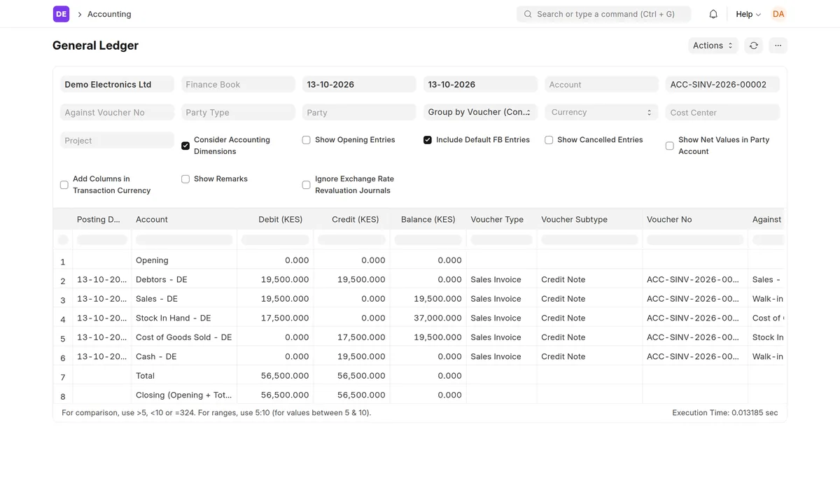Click the Cost of Goods Sold - DE cell
Image resolution: width=840 pixels, height=504 pixels.
[184, 337]
